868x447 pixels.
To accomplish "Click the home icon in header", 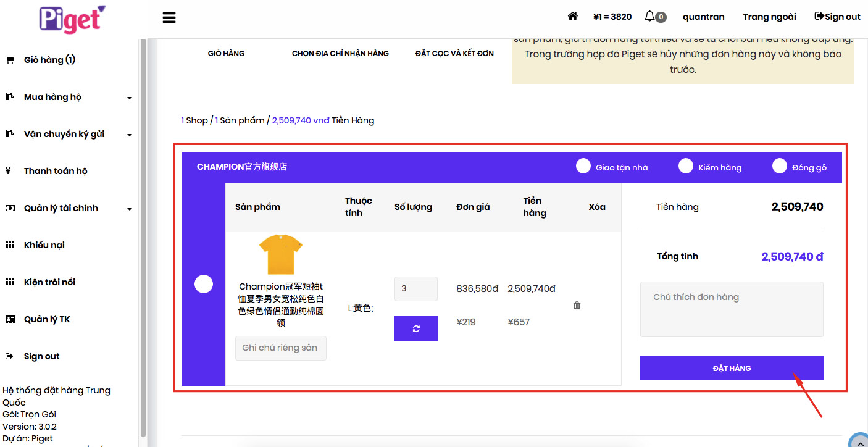I will click(x=572, y=16).
